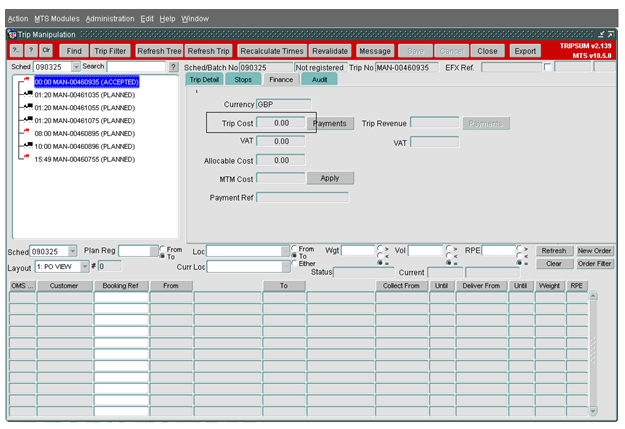Click the truck icon of trip 10:00 MAN-00460896

(28, 145)
